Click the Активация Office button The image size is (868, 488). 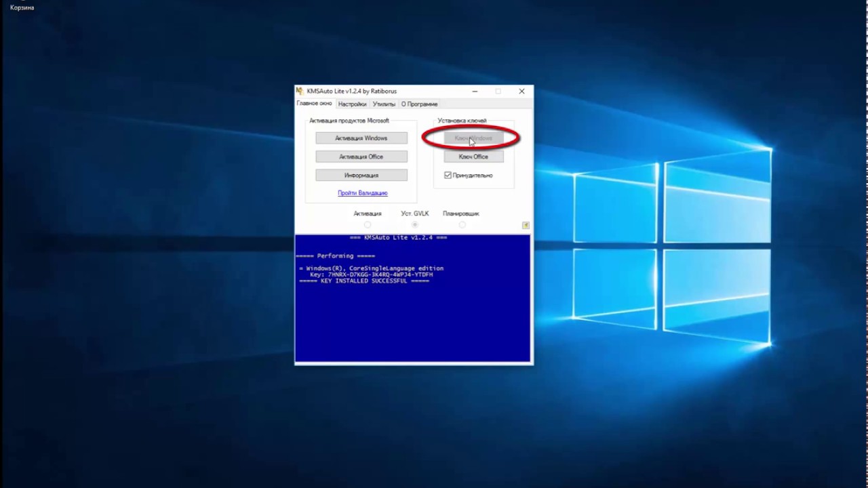coord(361,157)
